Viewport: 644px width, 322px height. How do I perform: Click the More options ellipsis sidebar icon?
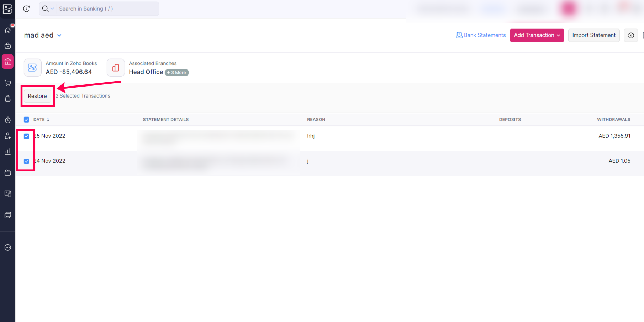[7, 248]
